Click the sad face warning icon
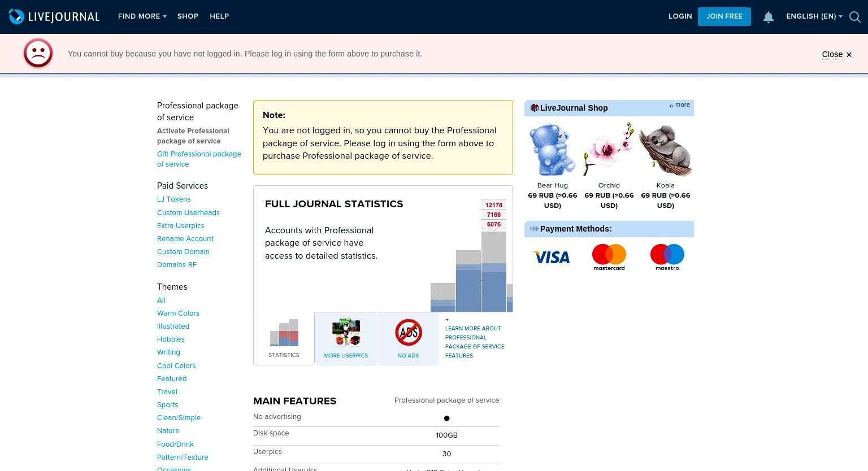This screenshot has height=471, width=868. pos(38,53)
